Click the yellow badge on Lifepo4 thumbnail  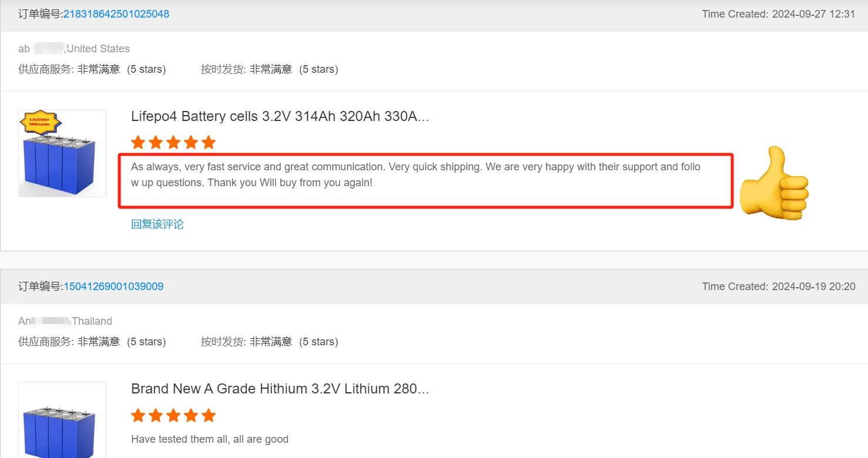(41, 123)
